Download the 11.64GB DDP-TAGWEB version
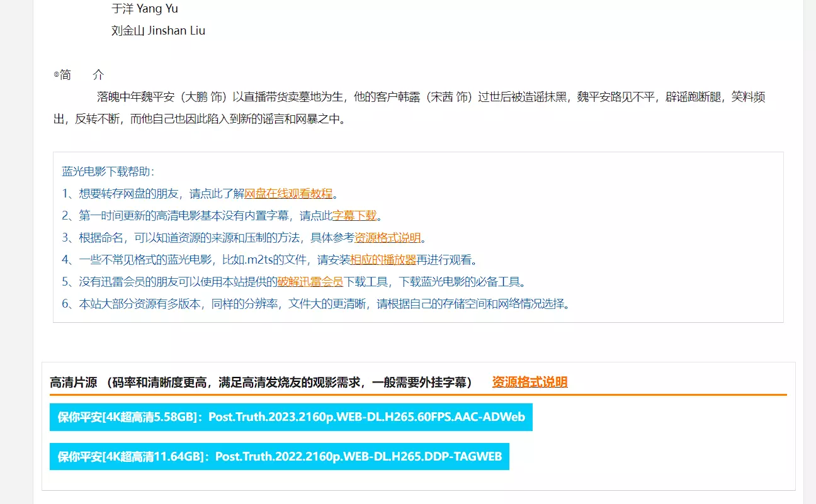Image resolution: width=816 pixels, height=504 pixels. [279, 456]
